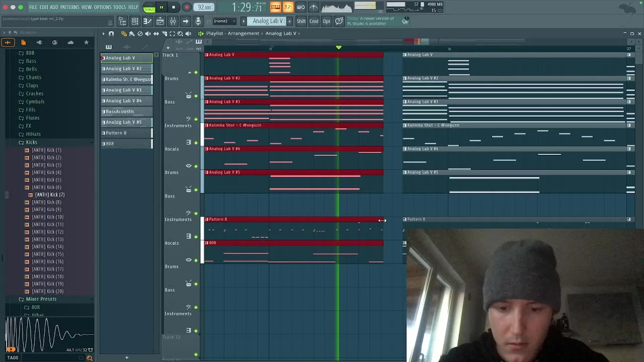Viewport: 644px width, 362px height.
Task: Open the mixer via the faders icon
Action: [x=173, y=21]
